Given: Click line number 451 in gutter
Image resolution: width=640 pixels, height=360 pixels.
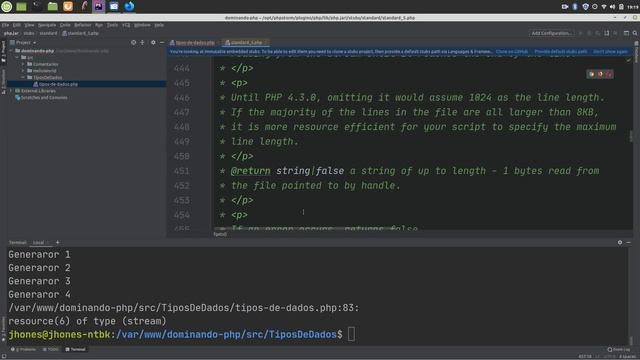Looking at the screenshot, I should [x=182, y=171].
